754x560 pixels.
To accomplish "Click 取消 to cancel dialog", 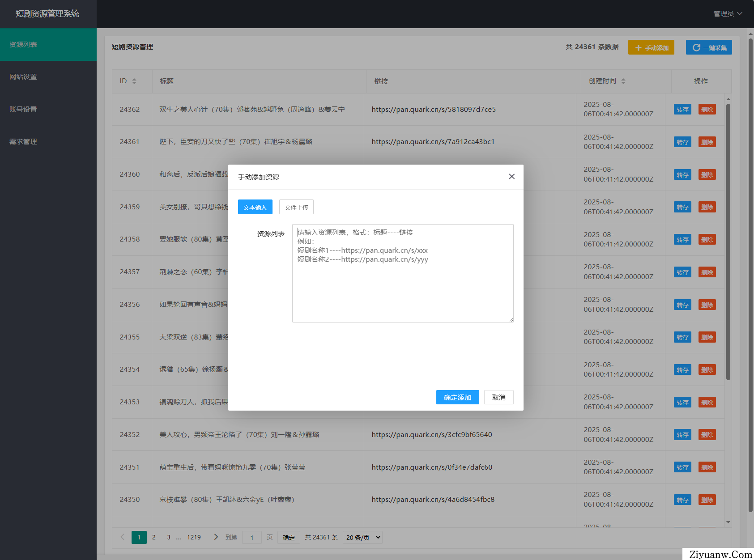I will (498, 397).
